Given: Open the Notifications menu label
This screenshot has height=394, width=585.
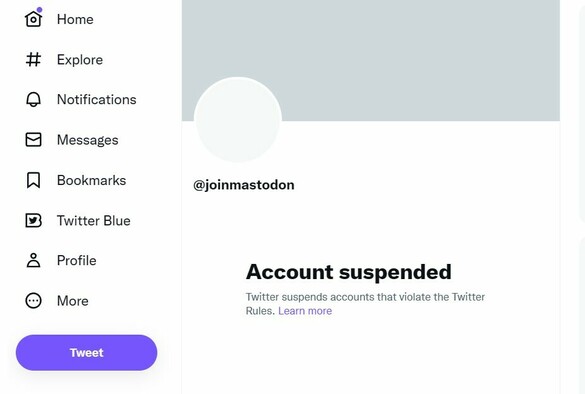Looking at the screenshot, I should 97,100.
